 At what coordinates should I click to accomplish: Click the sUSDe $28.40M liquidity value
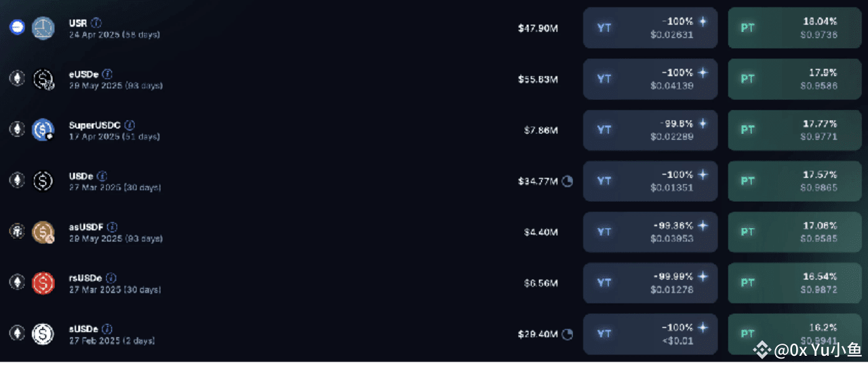(538, 334)
